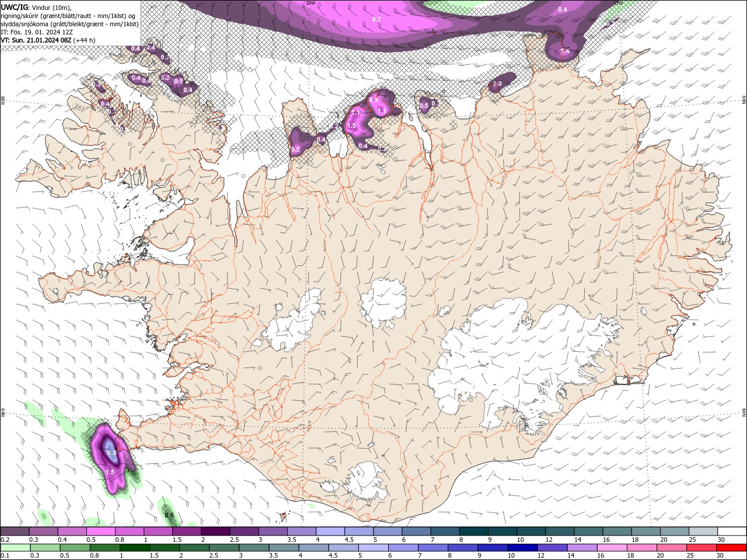747x560 pixels.
Task: Click the bright red 30 swatch in rain legend
Action: point(731,548)
